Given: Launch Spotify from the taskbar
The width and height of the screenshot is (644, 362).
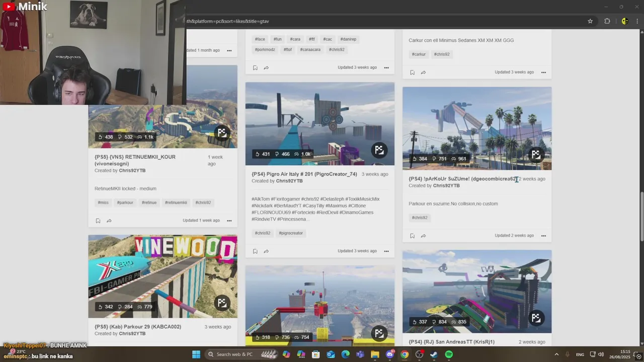Looking at the screenshot, I should click(x=449, y=354).
